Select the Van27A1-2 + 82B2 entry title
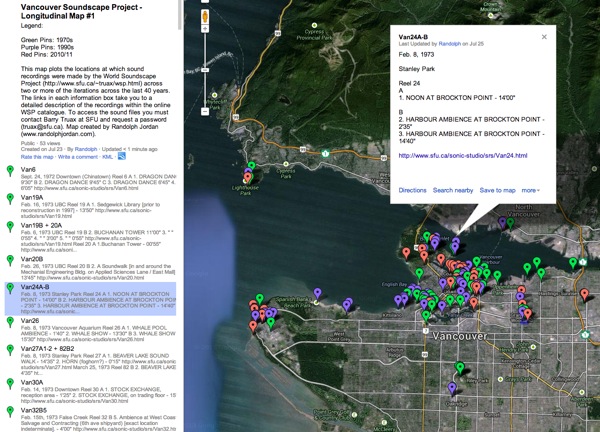 pos(47,349)
